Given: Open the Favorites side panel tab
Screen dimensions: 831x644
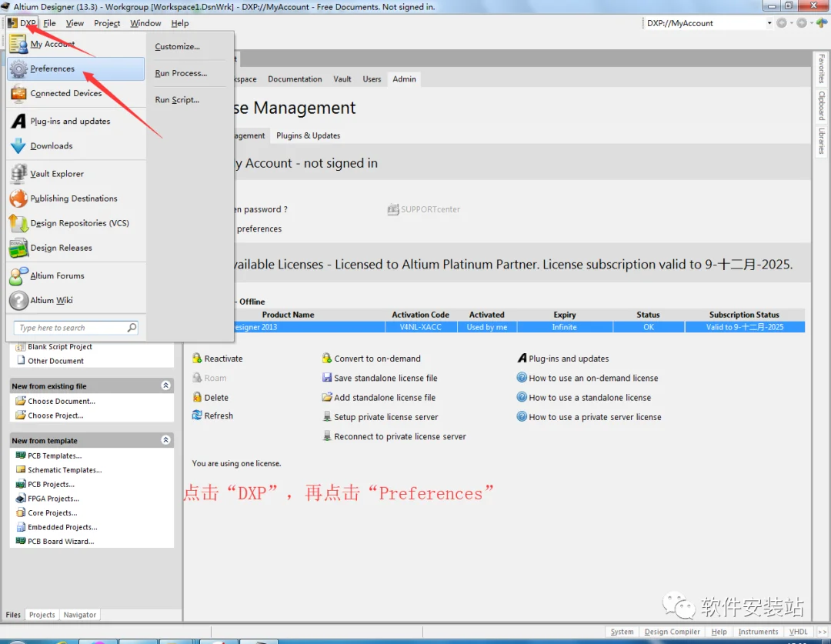Looking at the screenshot, I should (822, 68).
